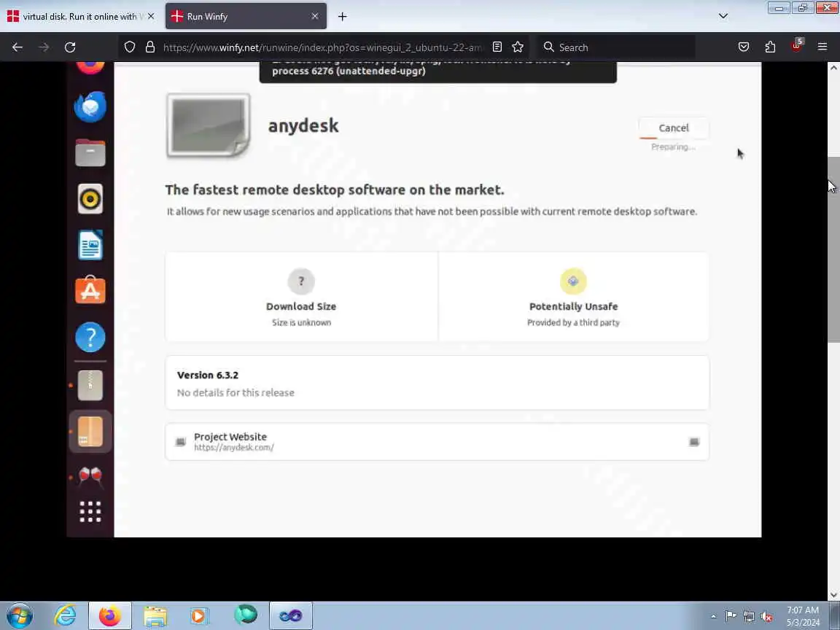Close the virtual disk tab
The height and width of the screenshot is (630, 840).
(151, 17)
